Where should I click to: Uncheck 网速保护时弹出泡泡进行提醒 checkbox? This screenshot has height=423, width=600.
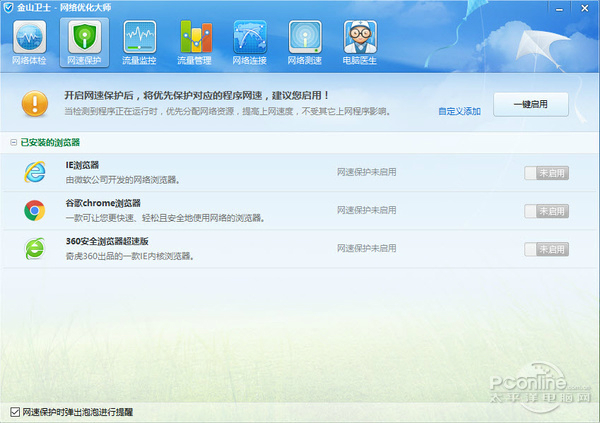coord(15,412)
